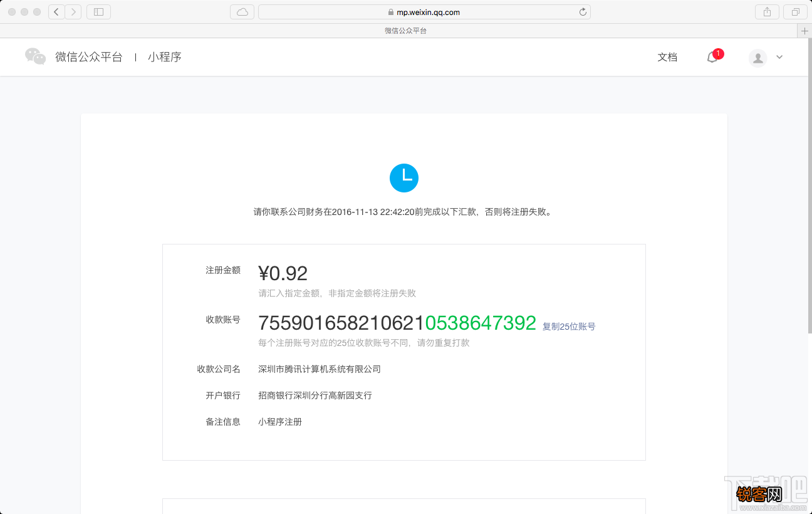Click the ¥0.92 registration amount
This screenshot has width=812, height=514.
point(283,273)
